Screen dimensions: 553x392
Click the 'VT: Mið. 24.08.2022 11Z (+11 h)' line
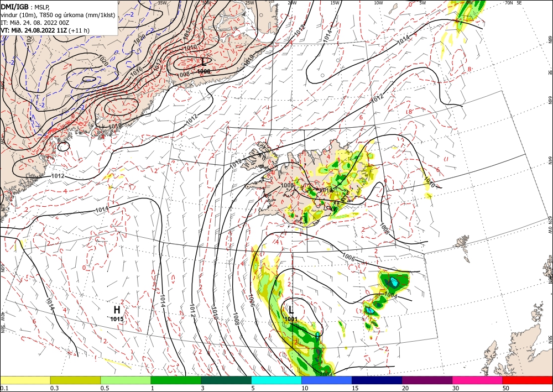(45, 30)
